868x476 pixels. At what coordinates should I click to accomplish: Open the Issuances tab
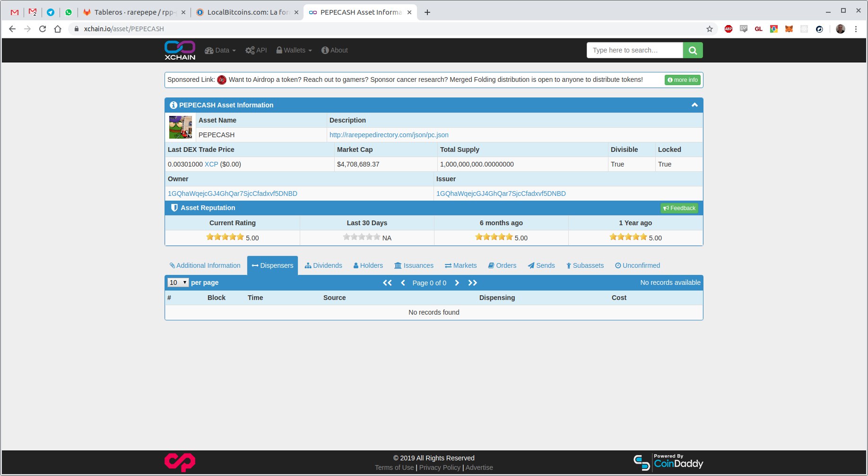tap(414, 265)
